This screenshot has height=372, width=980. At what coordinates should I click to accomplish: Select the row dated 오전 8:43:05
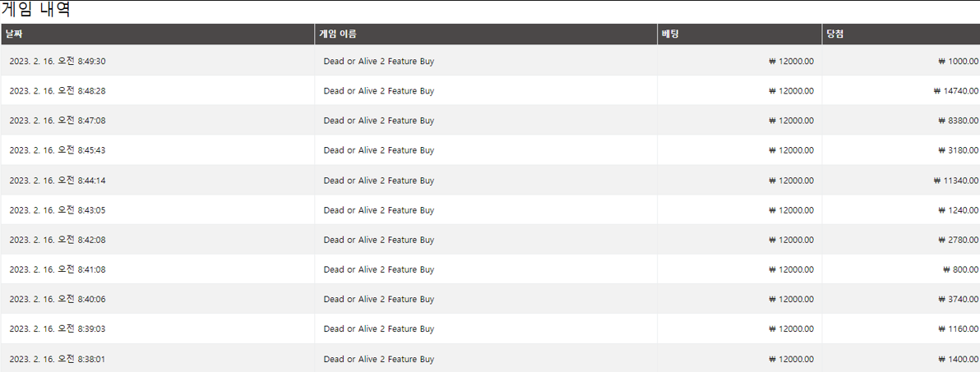point(490,209)
